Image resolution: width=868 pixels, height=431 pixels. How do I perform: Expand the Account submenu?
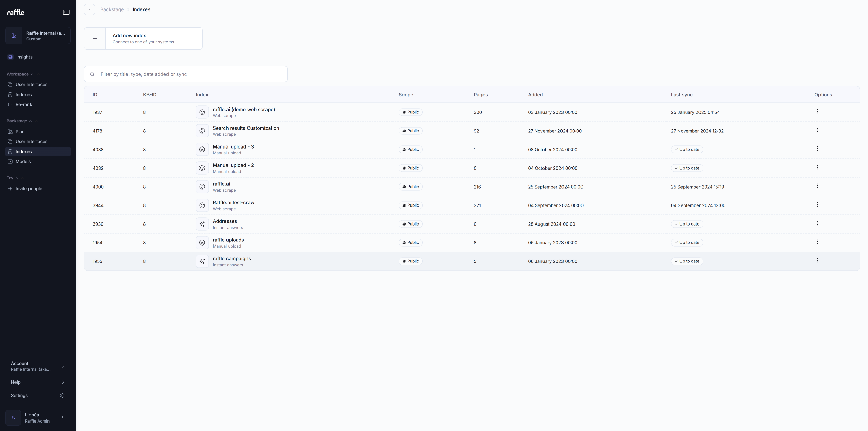click(x=63, y=366)
